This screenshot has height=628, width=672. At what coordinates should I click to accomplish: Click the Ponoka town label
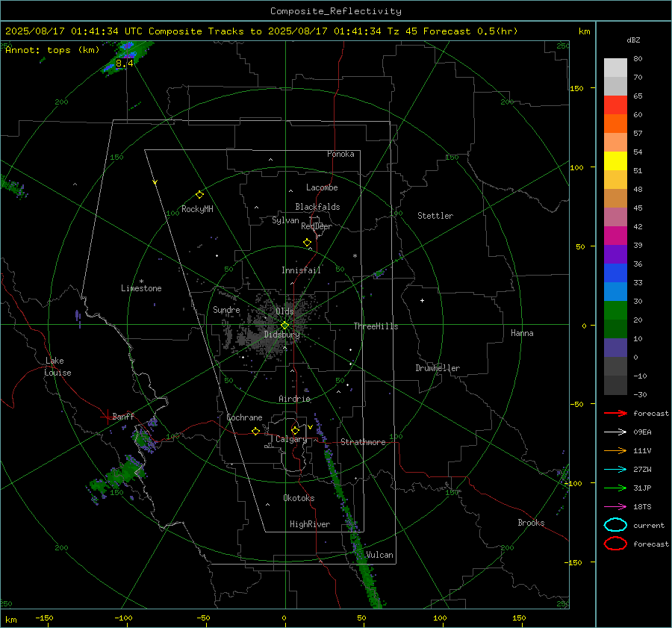tap(340, 154)
